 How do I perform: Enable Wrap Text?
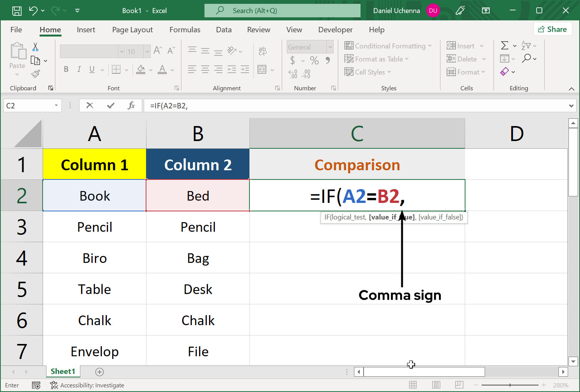(x=263, y=50)
